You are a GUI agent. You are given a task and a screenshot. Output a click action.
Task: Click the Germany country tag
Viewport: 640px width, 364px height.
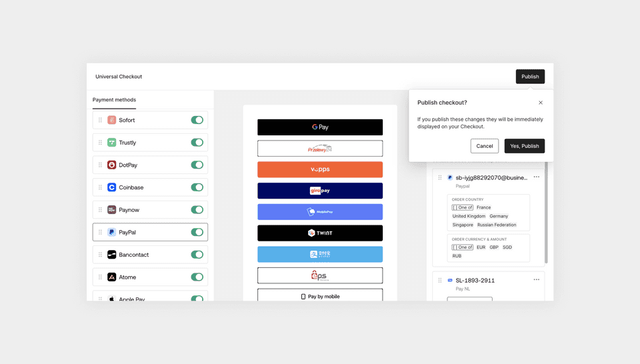(x=499, y=216)
